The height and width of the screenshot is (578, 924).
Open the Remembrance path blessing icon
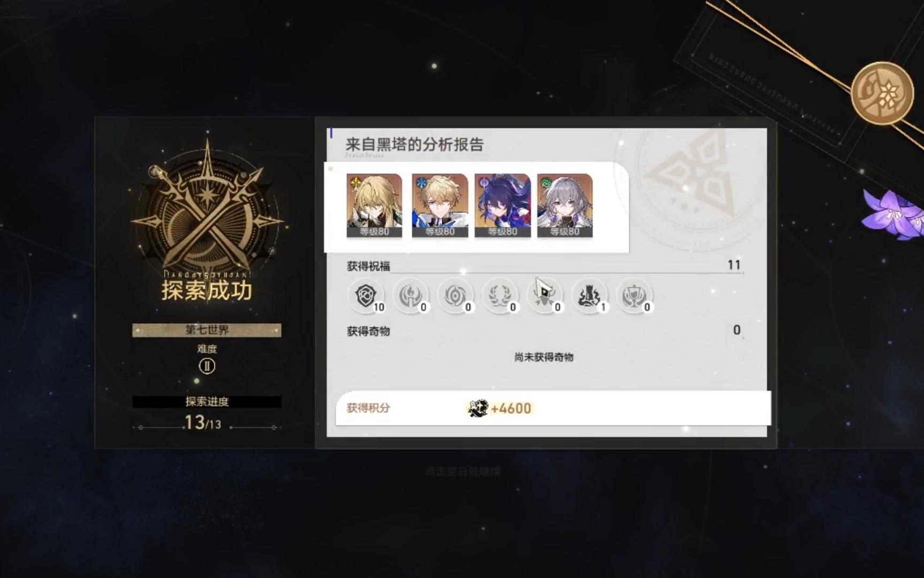[x=411, y=295]
